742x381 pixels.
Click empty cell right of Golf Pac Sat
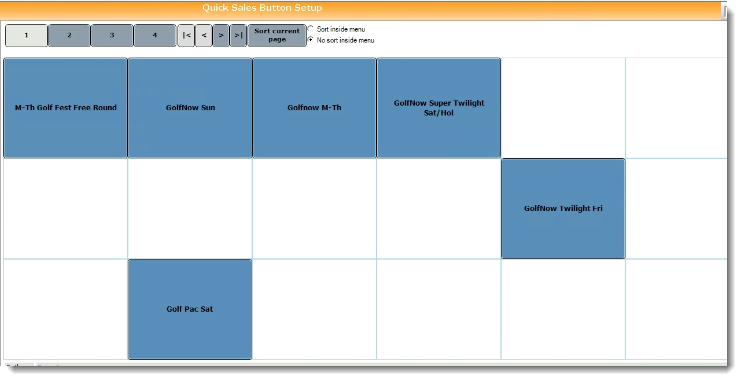pos(314,310)
